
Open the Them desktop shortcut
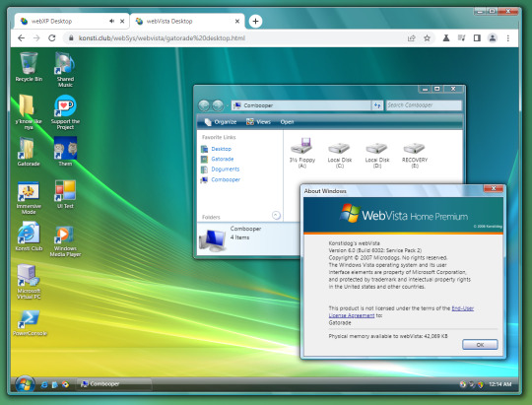point(65,152)
